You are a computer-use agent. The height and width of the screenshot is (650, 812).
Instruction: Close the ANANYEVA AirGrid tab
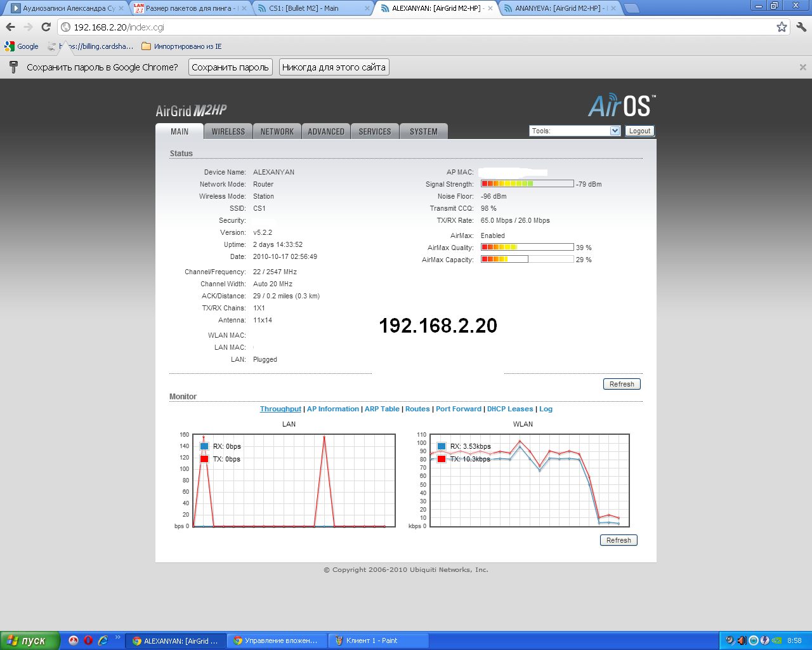tap(613, 8)
